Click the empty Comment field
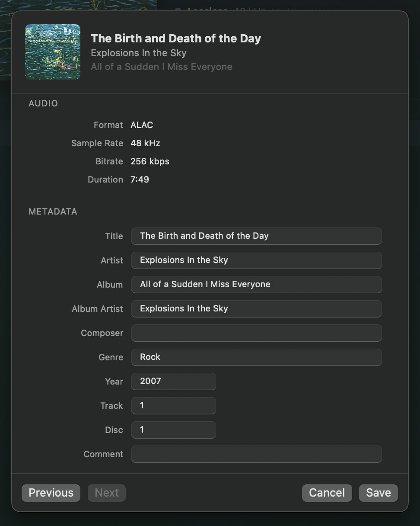Viewport: 420px width, 526px height. [257, 454]
